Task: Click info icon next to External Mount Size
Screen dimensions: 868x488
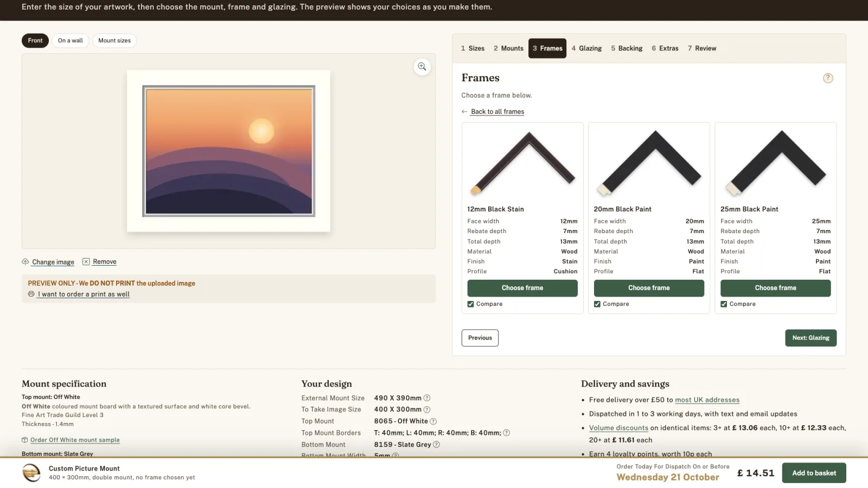Action: coord(427,398)
